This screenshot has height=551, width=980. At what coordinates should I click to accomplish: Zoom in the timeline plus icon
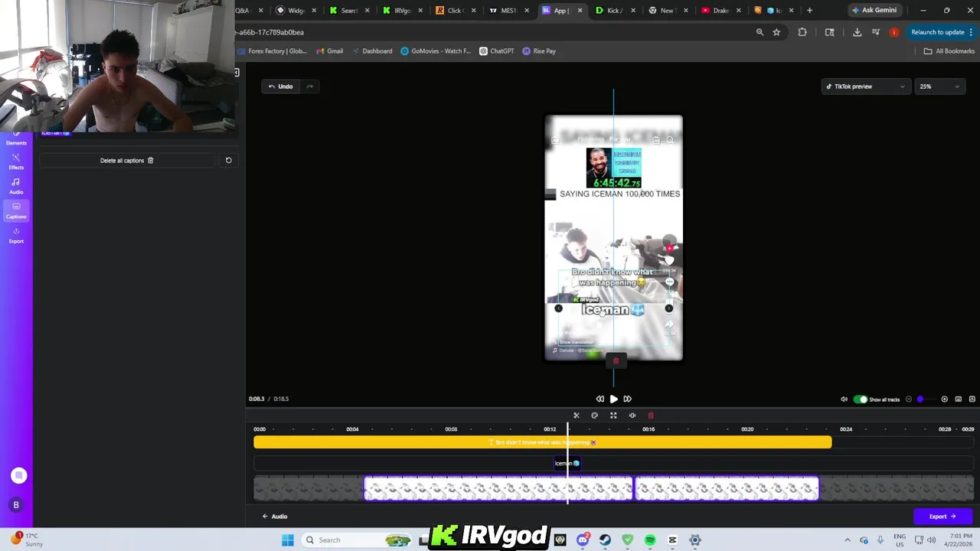[944, 399]
